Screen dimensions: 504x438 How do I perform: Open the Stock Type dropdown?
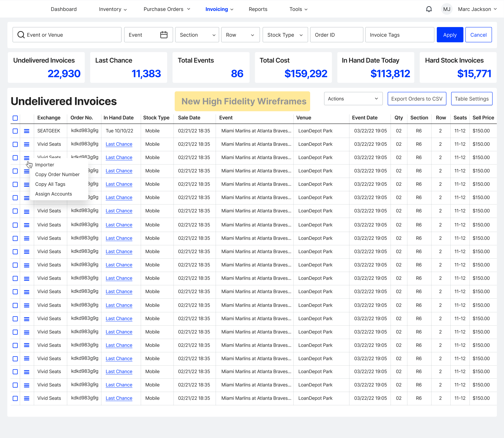coord(285,35)
